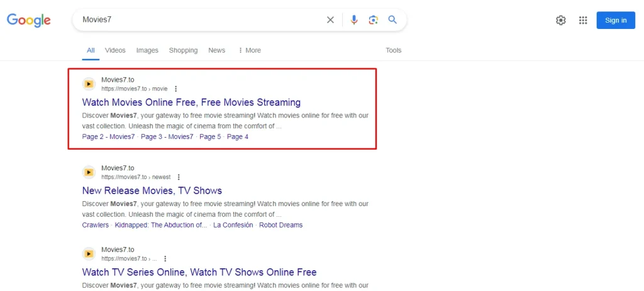Open the 'Robot Dreams' sitelink
Screen dimensions: 644x291
(281, 225)
